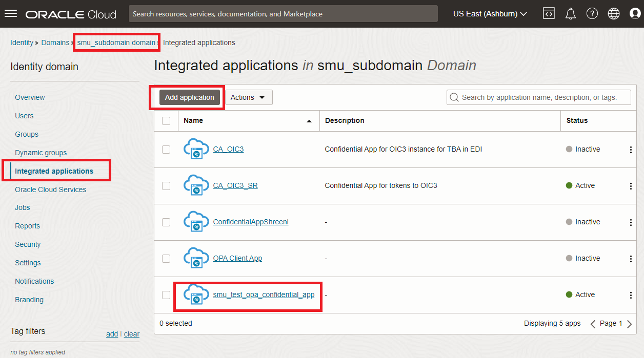Viewport: 644px width, 358px height.
Task: Check the select-all applications checkbox
Action: pos(166,120)
